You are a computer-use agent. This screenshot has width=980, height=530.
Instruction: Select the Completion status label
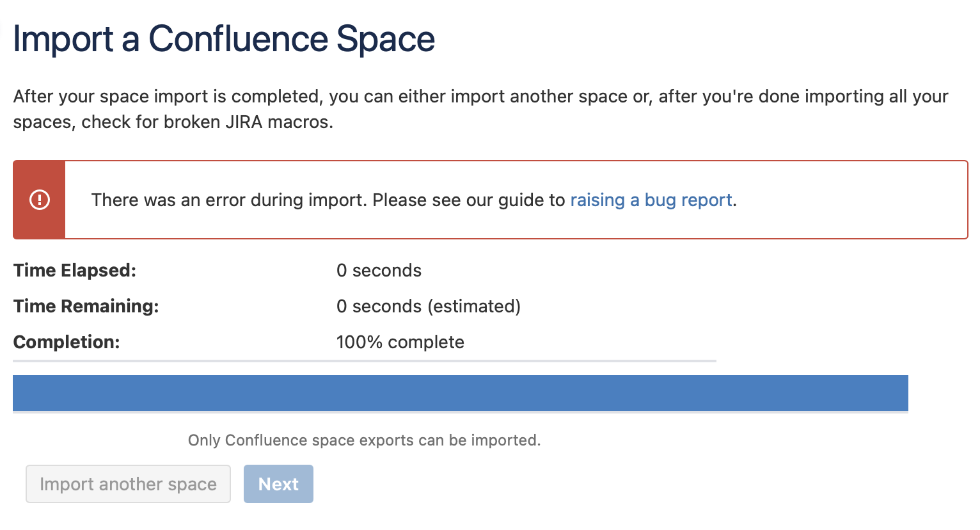66,342
